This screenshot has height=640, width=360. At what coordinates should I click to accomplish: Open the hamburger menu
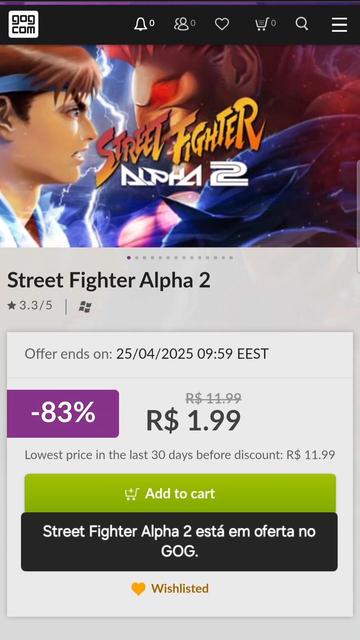(x=339, y=24)
